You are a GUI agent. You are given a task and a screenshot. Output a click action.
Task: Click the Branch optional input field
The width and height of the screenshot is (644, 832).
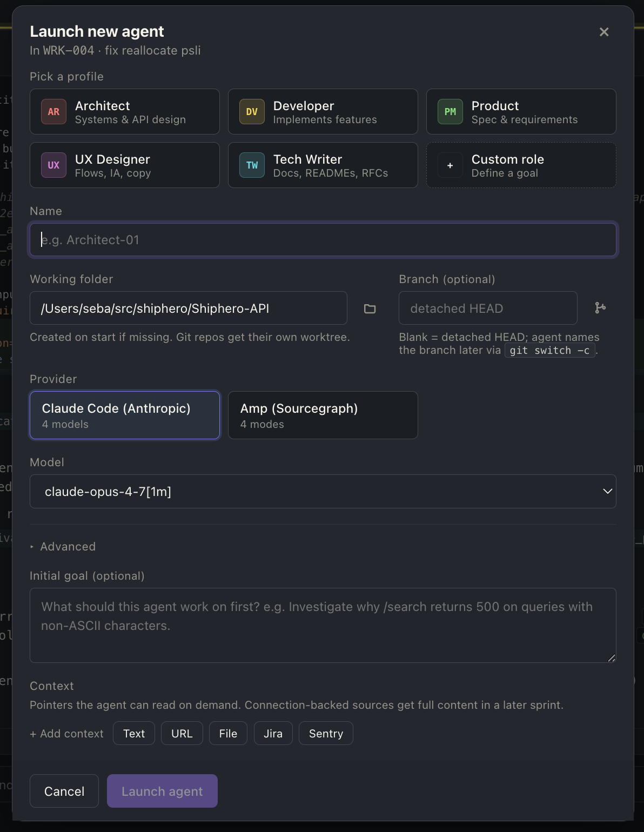coord(488,308)
